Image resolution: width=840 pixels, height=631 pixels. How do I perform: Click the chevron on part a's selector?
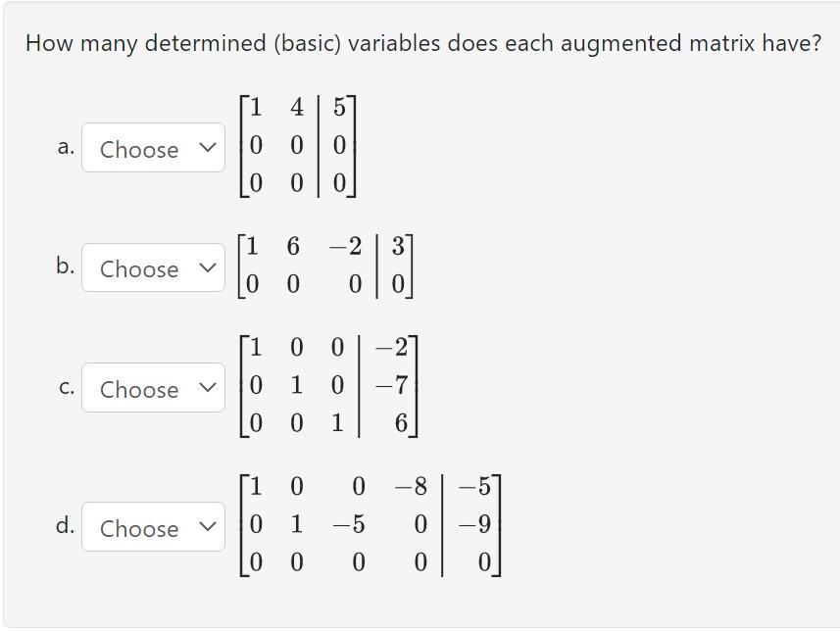[206, 150]
